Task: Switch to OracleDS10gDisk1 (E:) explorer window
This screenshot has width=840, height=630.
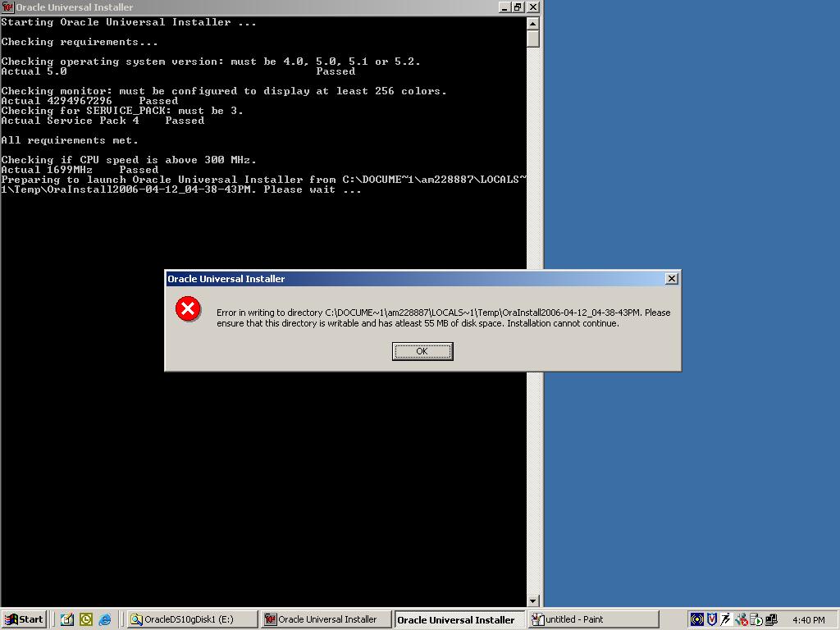Action: [193, 619]
